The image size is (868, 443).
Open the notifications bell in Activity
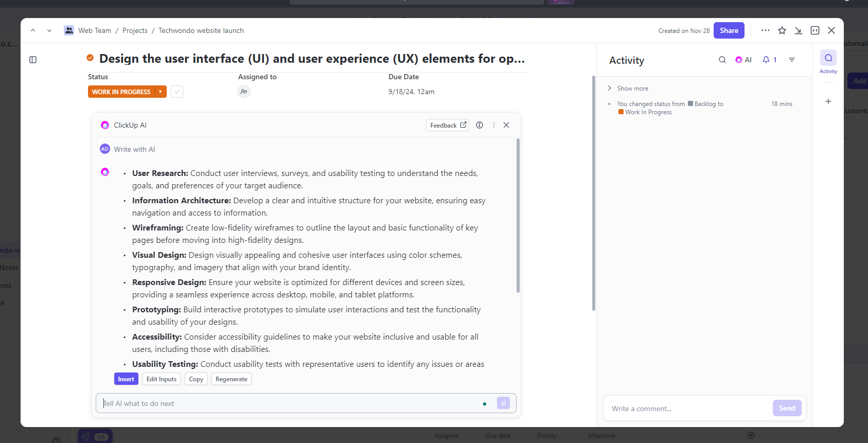769,60
